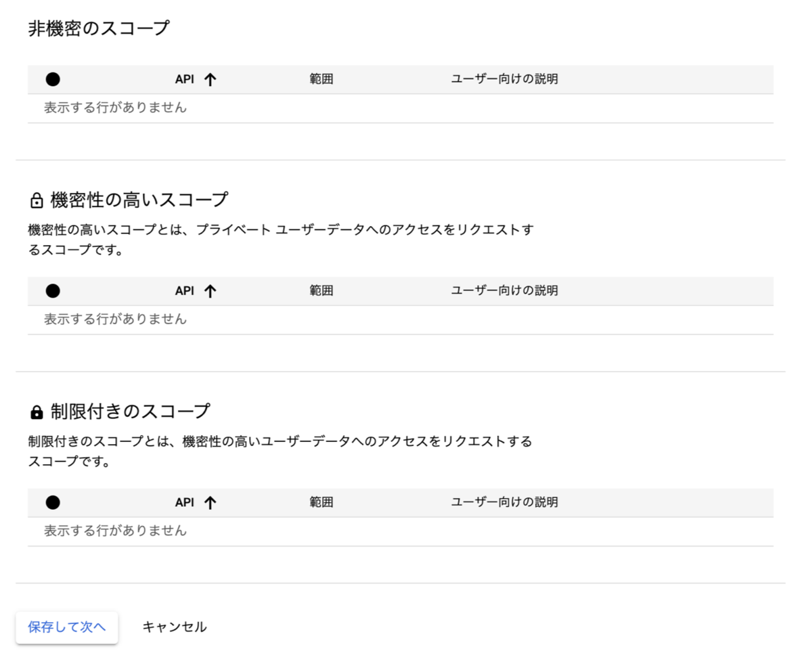Click the sort arrow in the restricted scopes table

[210, 502]
